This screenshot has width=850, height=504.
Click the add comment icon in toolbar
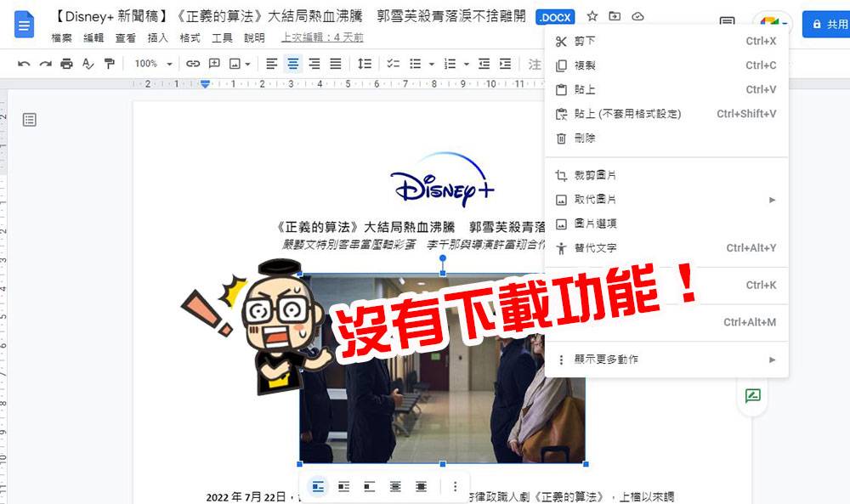(214, 64)
